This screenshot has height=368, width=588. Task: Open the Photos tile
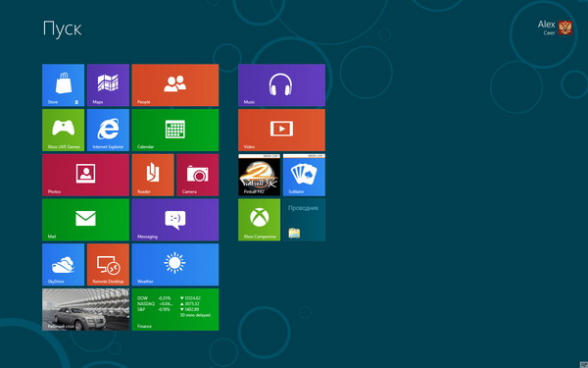[85, 175]
